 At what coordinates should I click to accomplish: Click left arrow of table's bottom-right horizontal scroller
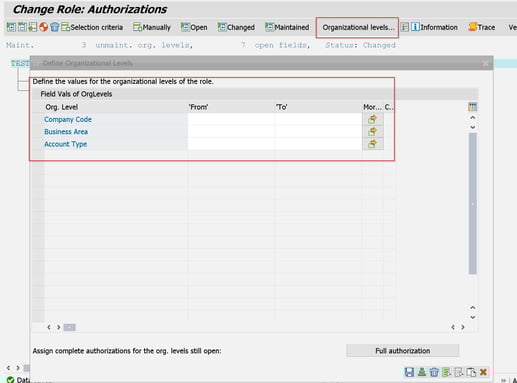(x=453, y=327)
